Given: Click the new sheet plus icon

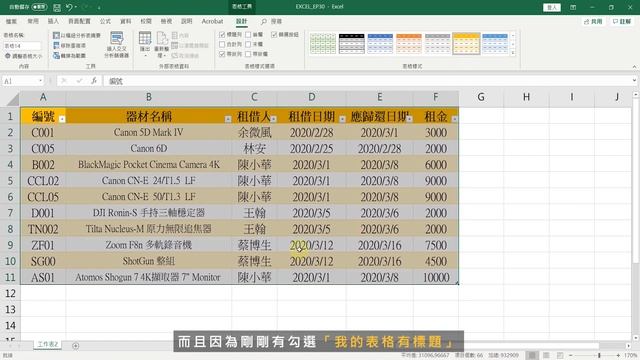Looking at the screenshot, I should coord(76,346).
